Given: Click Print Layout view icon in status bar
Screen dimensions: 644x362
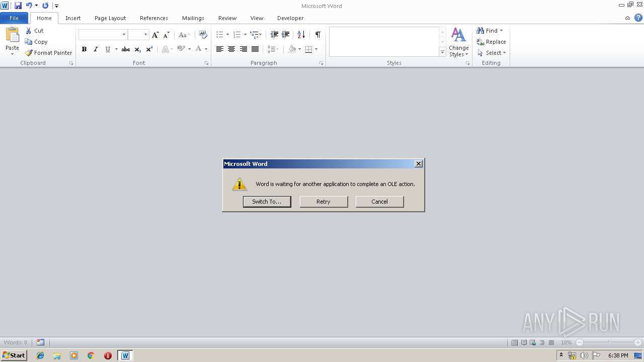Looking at the screenshot, I should pyautogui.click(x=515, y=342).
